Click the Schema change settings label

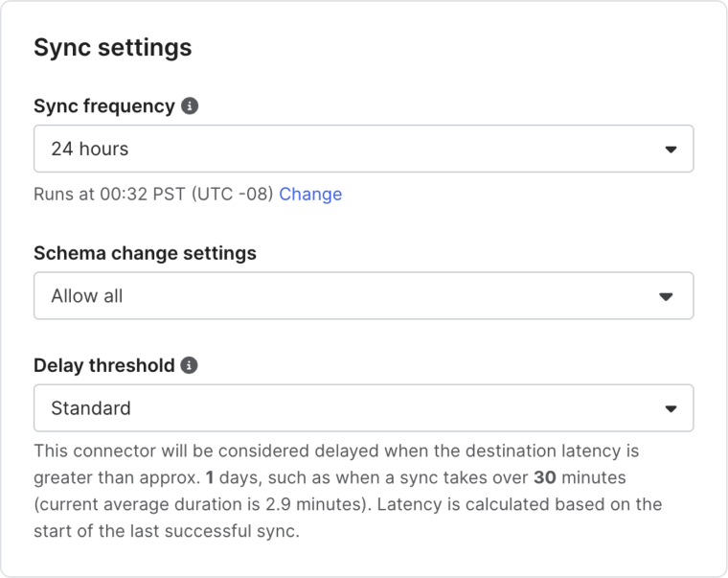(145, 253)
